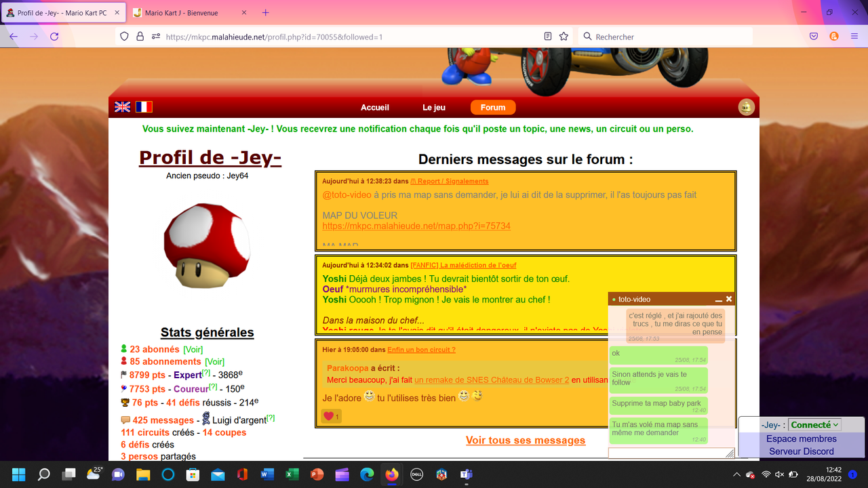Click the [?] help next to Coureur
868x488 pixels.
(x=213, y=387)
